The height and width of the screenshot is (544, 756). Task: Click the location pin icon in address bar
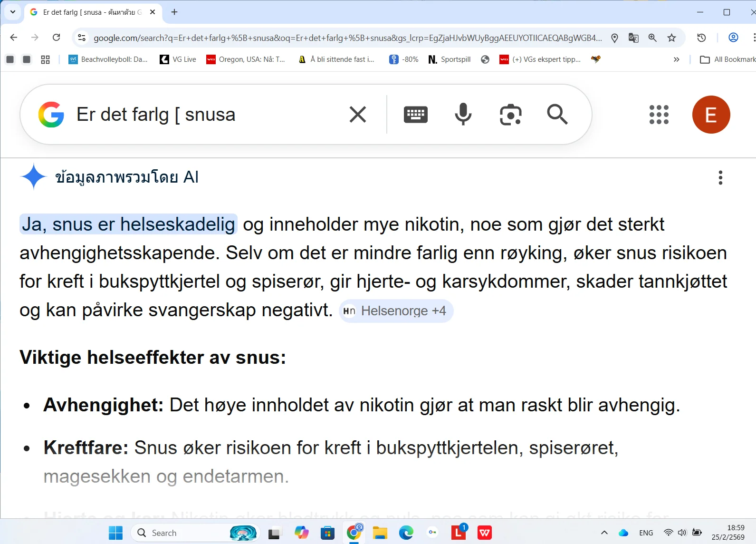coord(614,38)
